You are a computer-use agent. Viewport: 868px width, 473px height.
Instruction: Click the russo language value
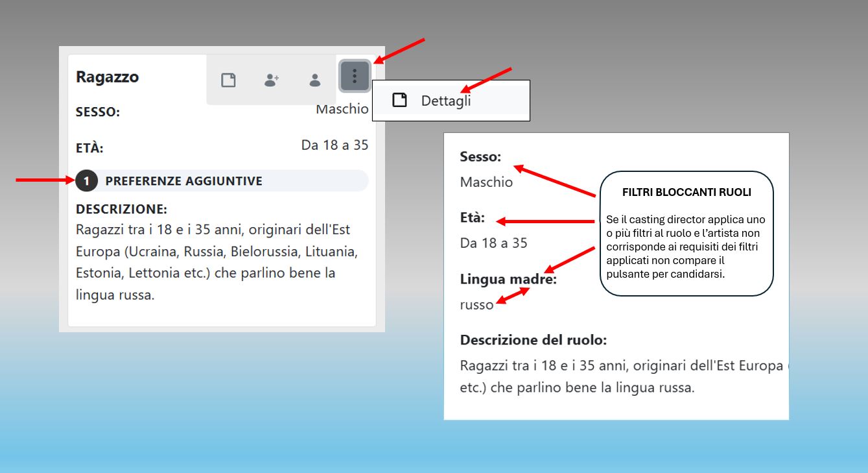coord(476,304)
